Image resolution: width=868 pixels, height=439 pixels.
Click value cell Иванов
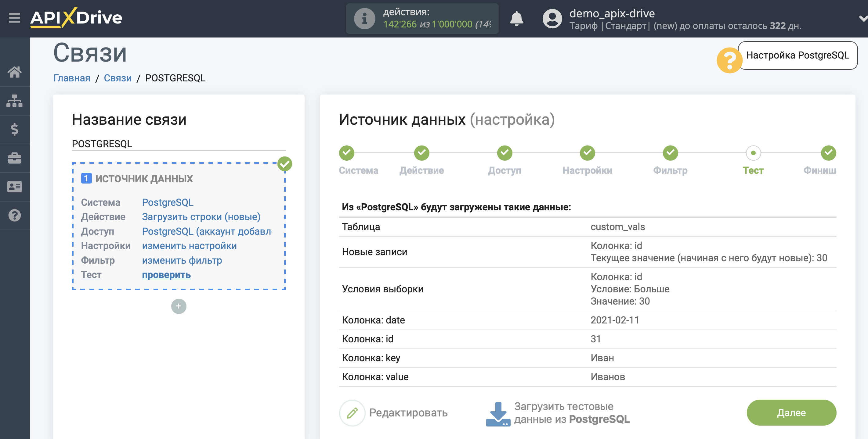[608, 377]
